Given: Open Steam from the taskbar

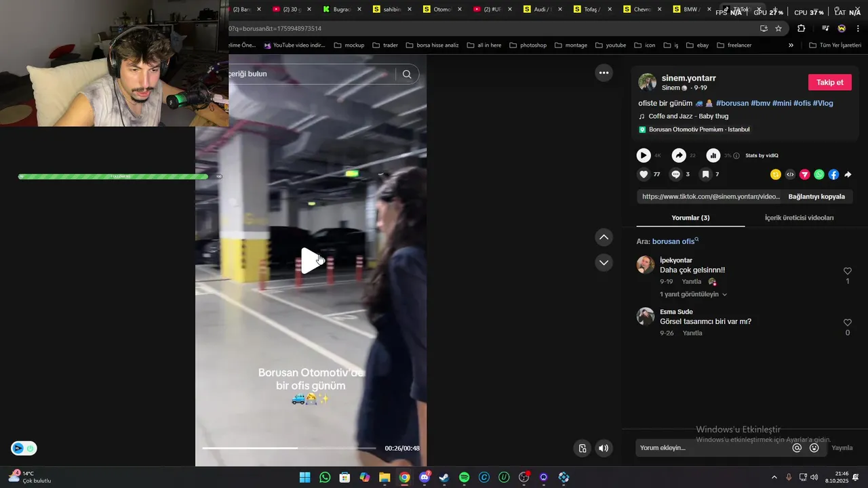Looking at the screenshot, I should pyautogui.click(x=444, y=477).
